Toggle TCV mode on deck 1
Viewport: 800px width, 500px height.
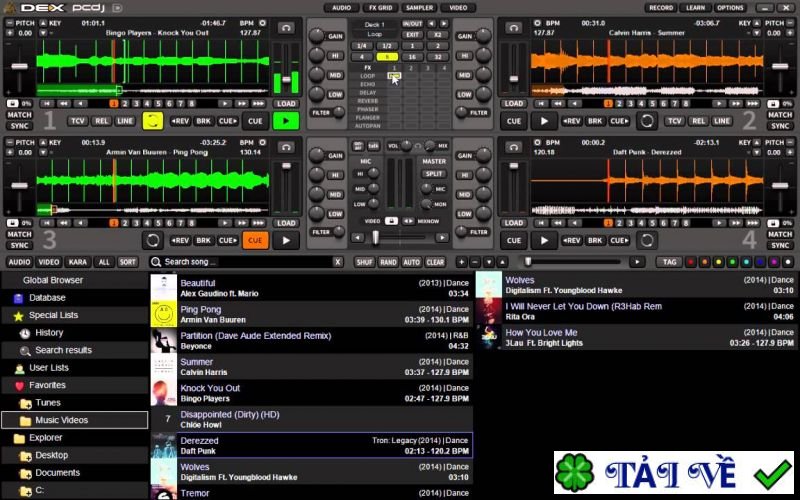point(78,121)
